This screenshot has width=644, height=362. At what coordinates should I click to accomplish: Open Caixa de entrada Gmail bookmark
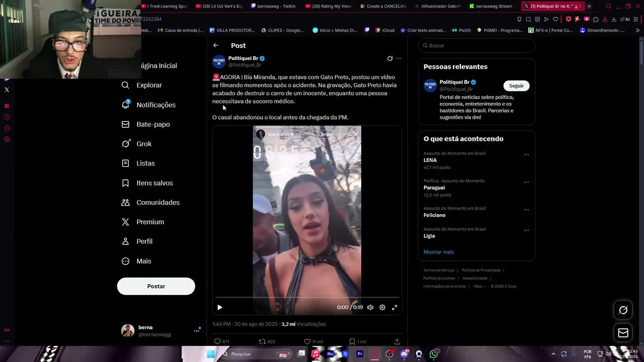tap(181, 30)
